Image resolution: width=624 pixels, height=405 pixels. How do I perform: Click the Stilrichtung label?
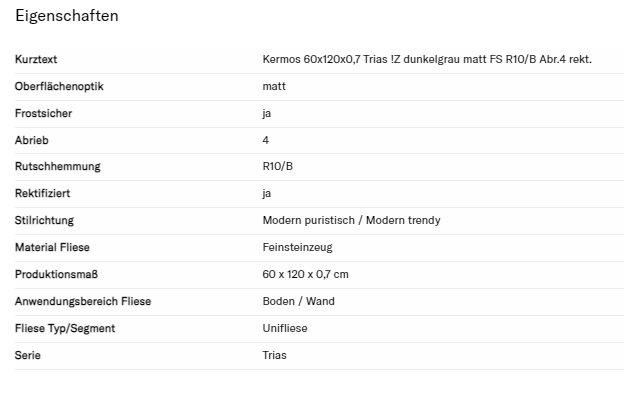click(x=45, y=220)
